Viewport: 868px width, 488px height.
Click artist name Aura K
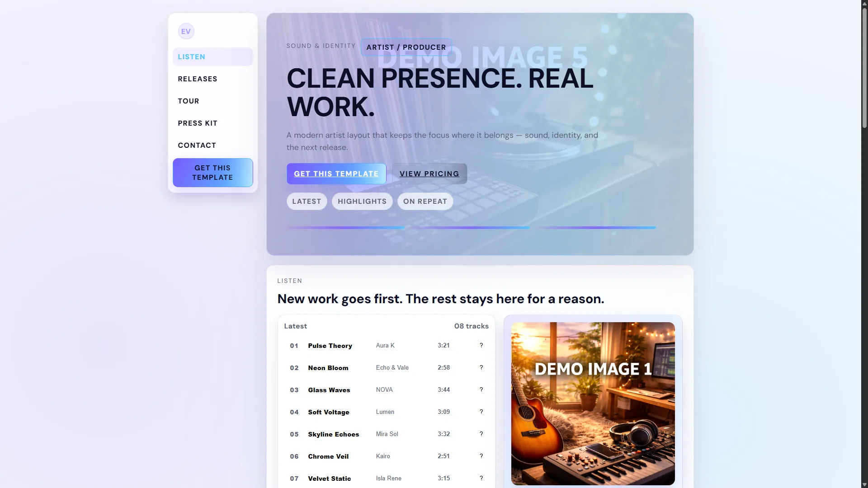[385, 345]
